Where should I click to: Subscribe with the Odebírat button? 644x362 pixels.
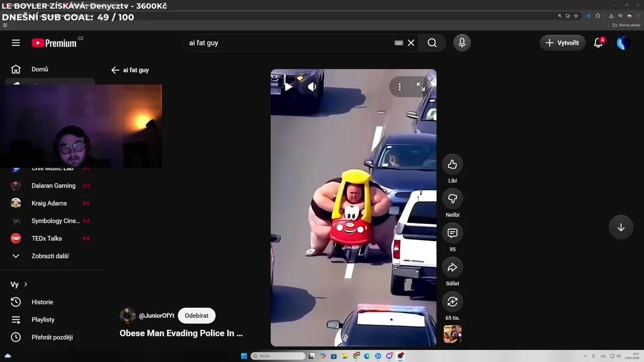click(197, 316)
